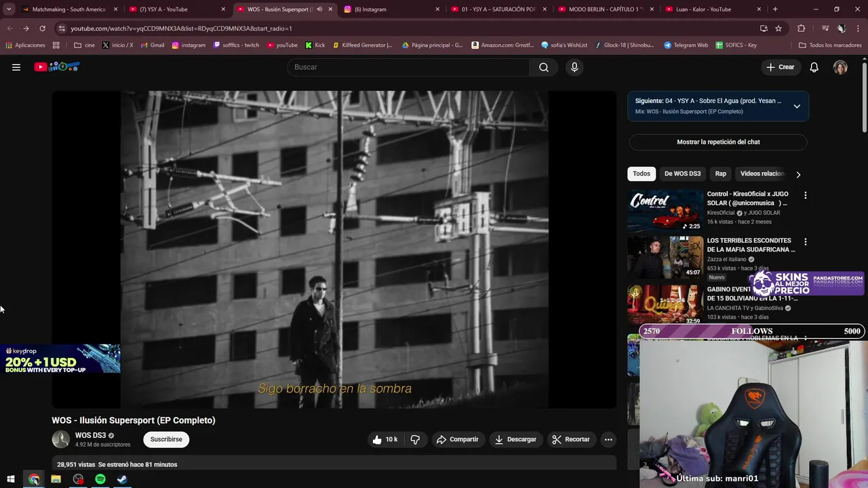Open the Kick bookmark
This screenshot has width=868, height=488.
[315, 45]
